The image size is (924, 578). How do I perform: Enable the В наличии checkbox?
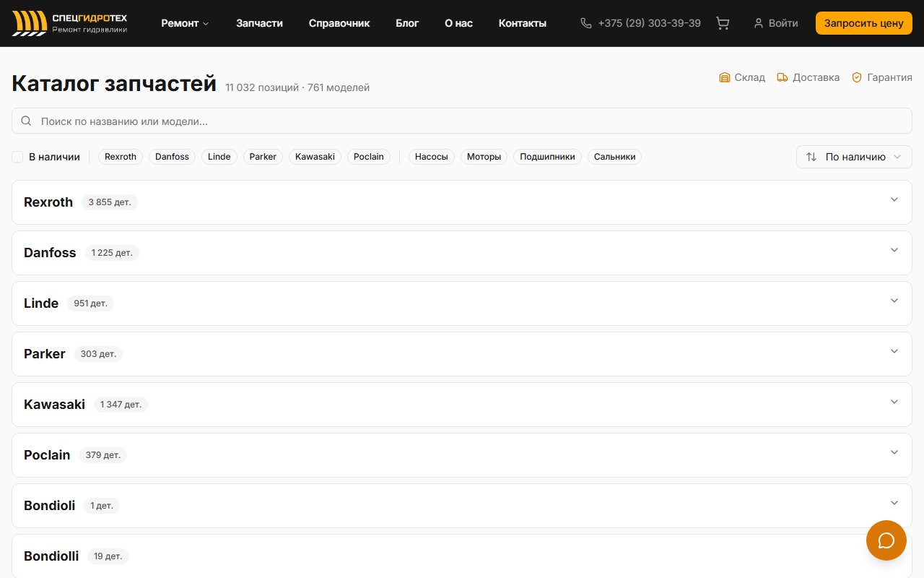click(x=17, y=157)
